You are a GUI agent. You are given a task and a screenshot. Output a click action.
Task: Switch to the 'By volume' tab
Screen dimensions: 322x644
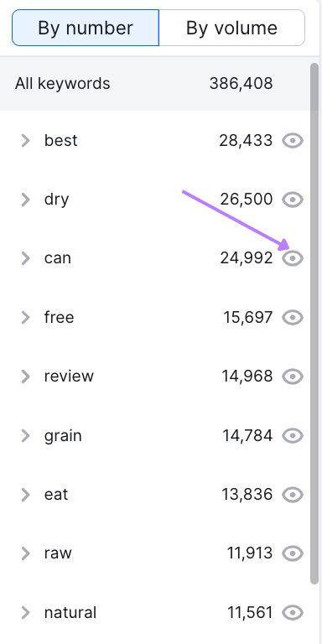coord(231,28)
